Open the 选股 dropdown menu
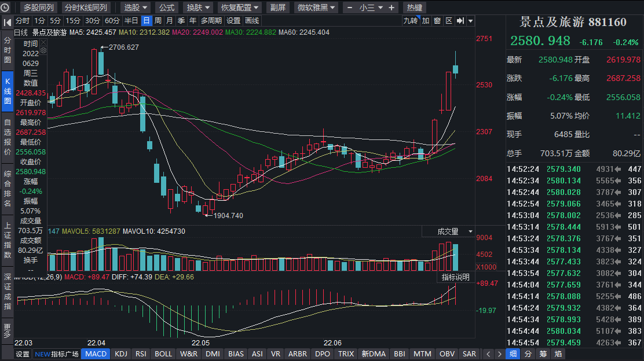The width and height of the screenshot is (644, 361). [x=135, y=8]
